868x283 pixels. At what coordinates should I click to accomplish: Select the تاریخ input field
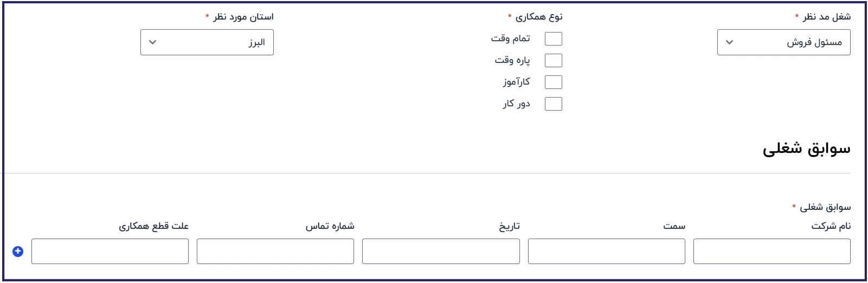point(441,252)
